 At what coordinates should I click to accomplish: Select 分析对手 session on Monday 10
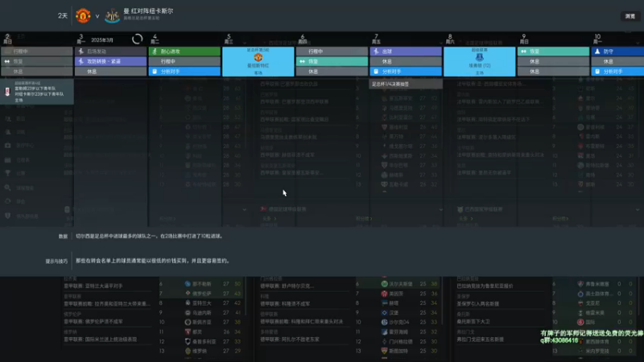[x=617, y=72]
